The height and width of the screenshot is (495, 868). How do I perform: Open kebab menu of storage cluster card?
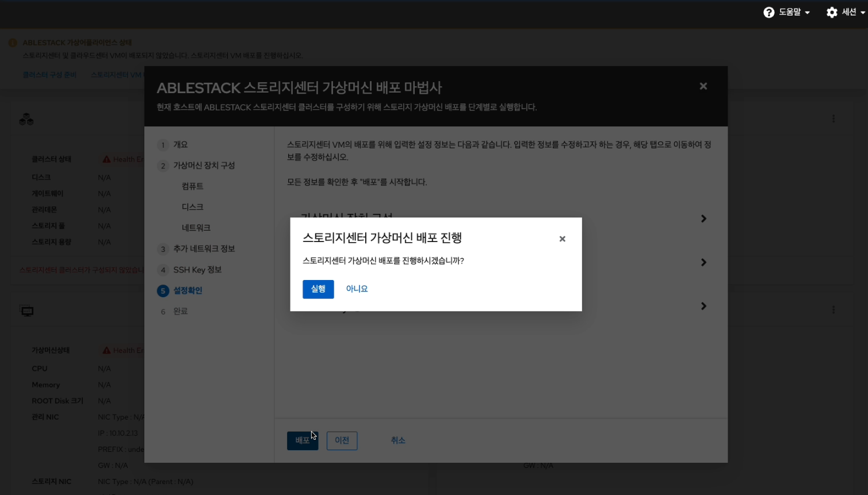[833, 118]
